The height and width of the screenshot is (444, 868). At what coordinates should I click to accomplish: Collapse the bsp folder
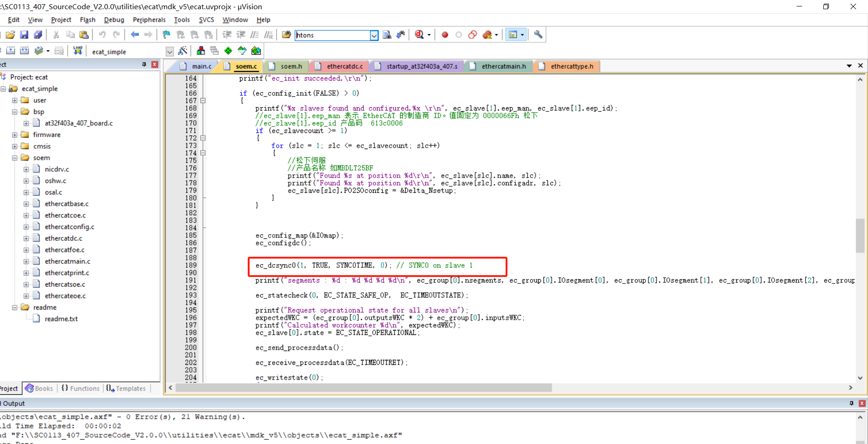click(x=15, y=112)
